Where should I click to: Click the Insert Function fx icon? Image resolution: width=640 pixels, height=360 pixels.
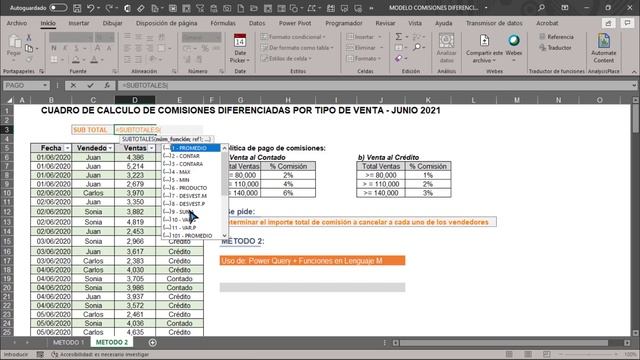coord(107,85)
